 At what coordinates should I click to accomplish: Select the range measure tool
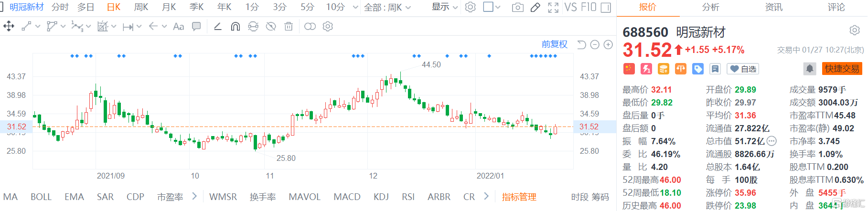click(128, 27)
